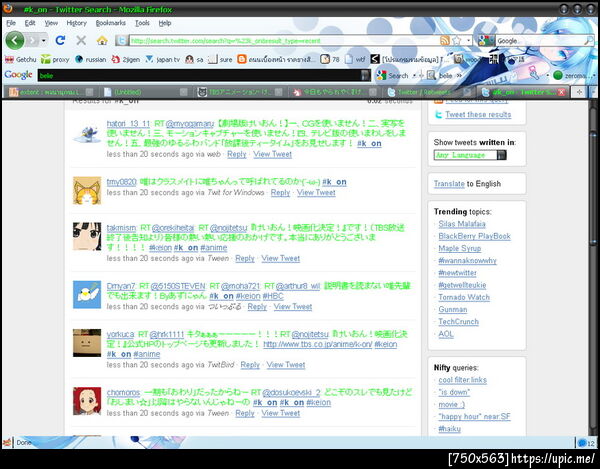Open the wtf bookmark

coord(355,59)
